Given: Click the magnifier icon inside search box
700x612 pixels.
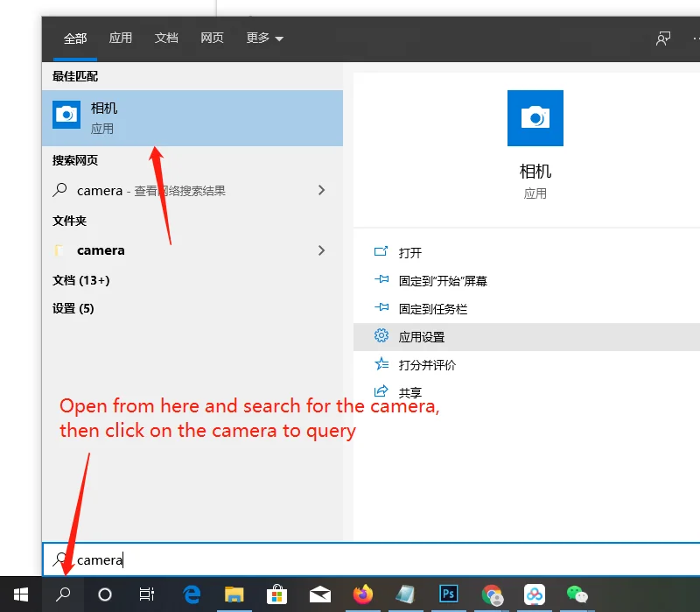Looking at the screenshot, I should coord(59,559).
